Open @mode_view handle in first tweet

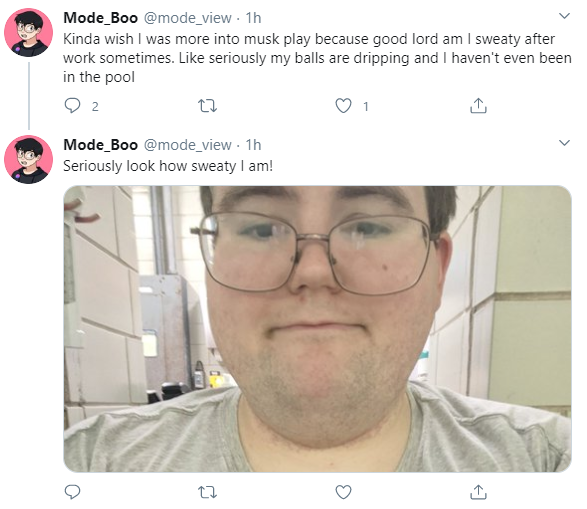pos(188,18)
